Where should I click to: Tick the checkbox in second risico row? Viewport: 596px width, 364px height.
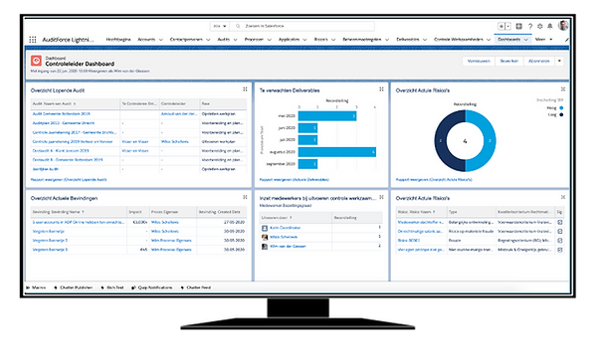click(x=560, y=232)
